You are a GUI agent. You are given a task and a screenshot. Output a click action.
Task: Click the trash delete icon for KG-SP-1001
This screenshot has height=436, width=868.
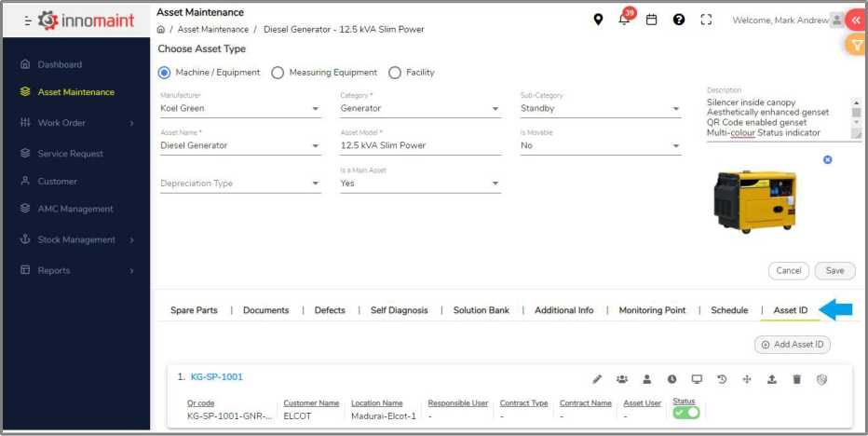pos(796,379)
